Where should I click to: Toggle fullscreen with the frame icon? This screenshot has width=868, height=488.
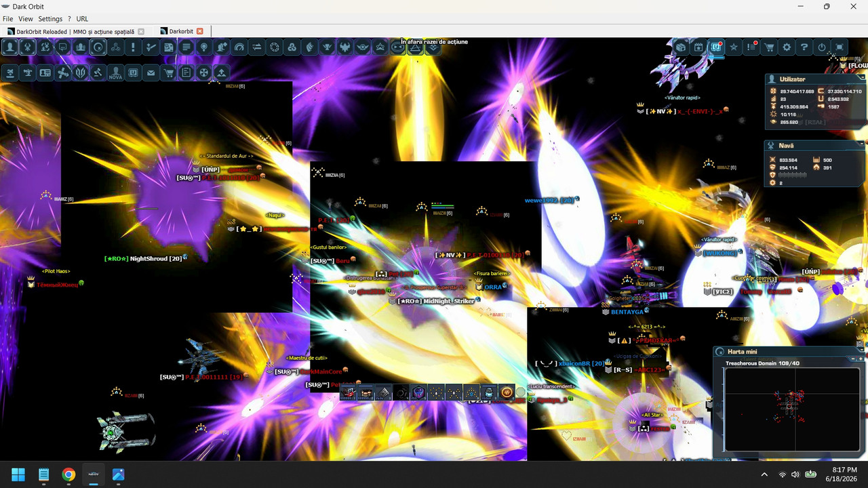tap(840, 47)
